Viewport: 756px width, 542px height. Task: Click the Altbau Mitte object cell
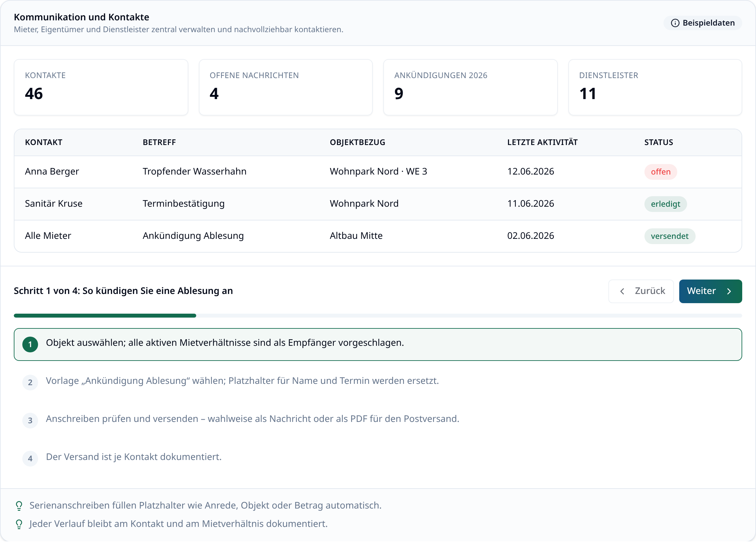coord(356,236)
